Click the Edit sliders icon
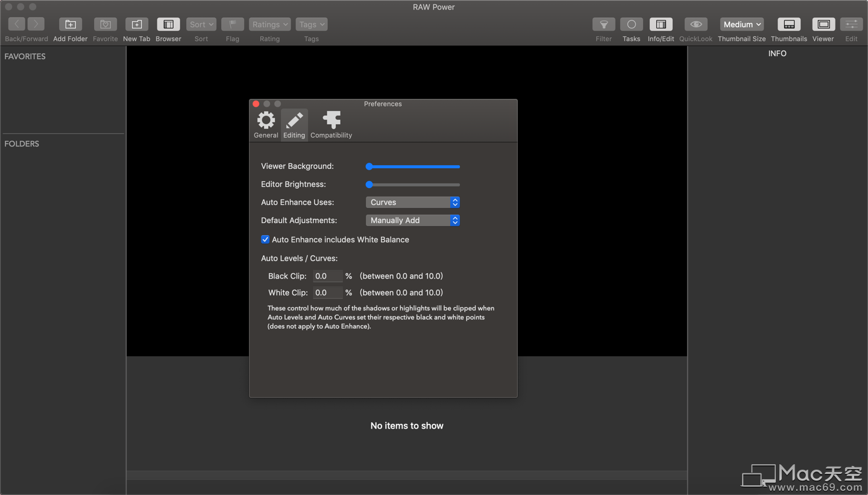The height and width of the screenshot is (495, 868). click(851, 24)
